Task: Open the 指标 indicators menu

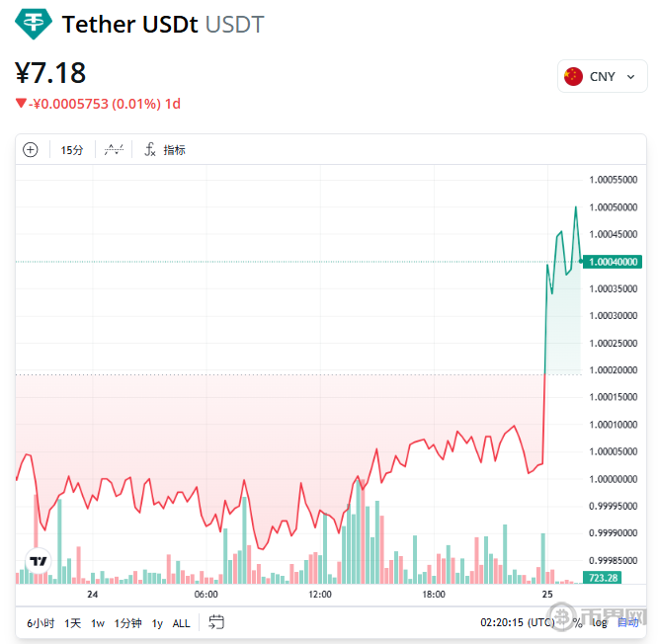Action: 165,150
